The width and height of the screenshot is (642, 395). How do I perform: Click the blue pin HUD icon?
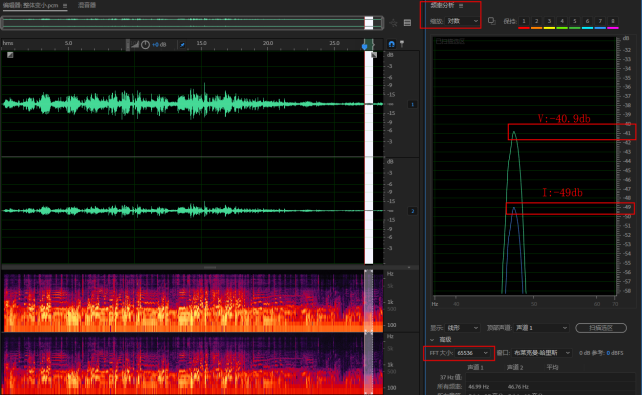(182, 45)
